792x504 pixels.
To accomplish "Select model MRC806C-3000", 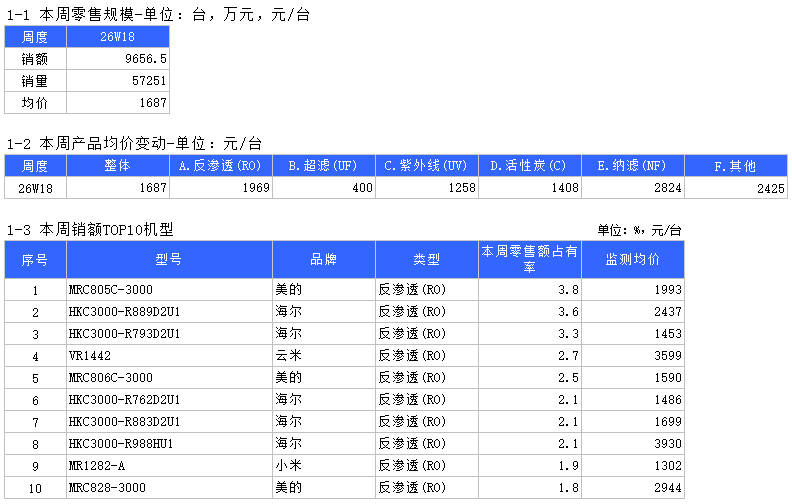I will [111, 378].
